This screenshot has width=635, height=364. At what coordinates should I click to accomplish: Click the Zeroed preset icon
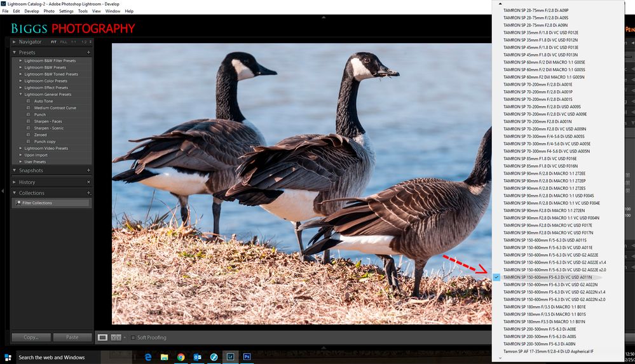[x=29, y=135]
